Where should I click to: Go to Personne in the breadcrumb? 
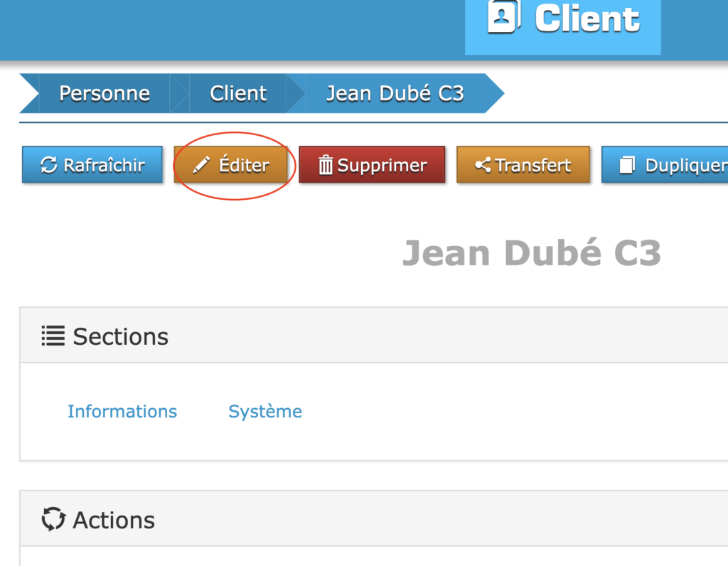coord(104,93)
